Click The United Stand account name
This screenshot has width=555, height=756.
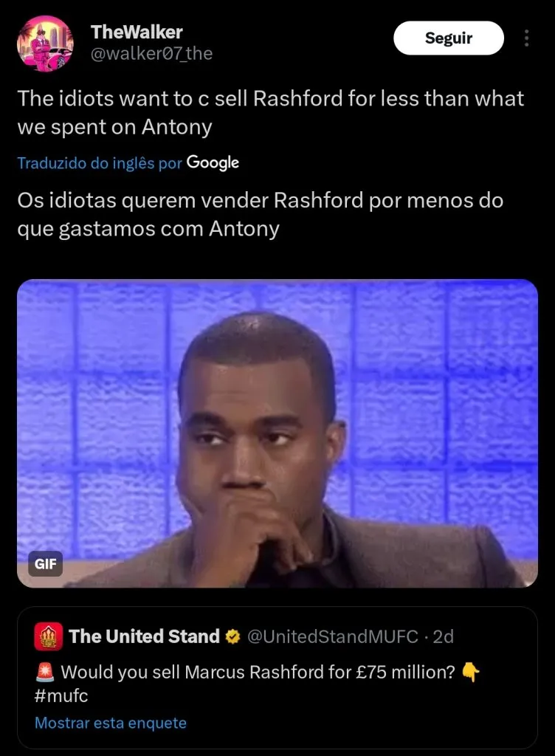pos(144,636)
